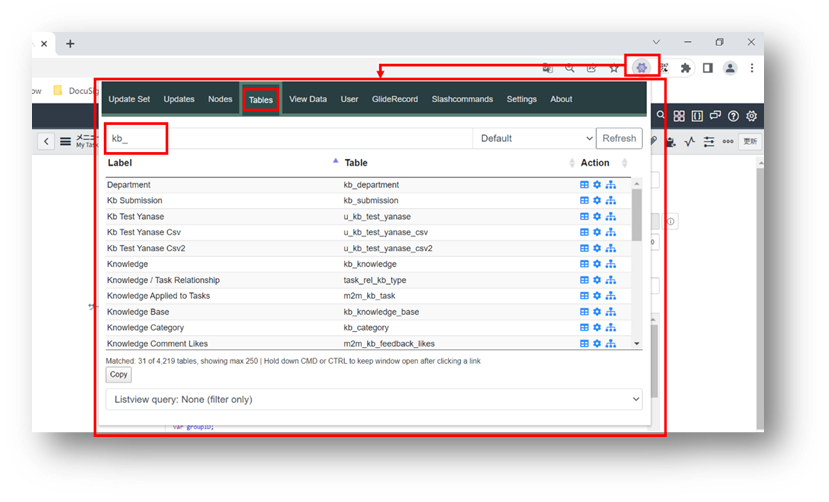
Task: Open schema map for u_kb_test_yanase
Action: (611, 216)
